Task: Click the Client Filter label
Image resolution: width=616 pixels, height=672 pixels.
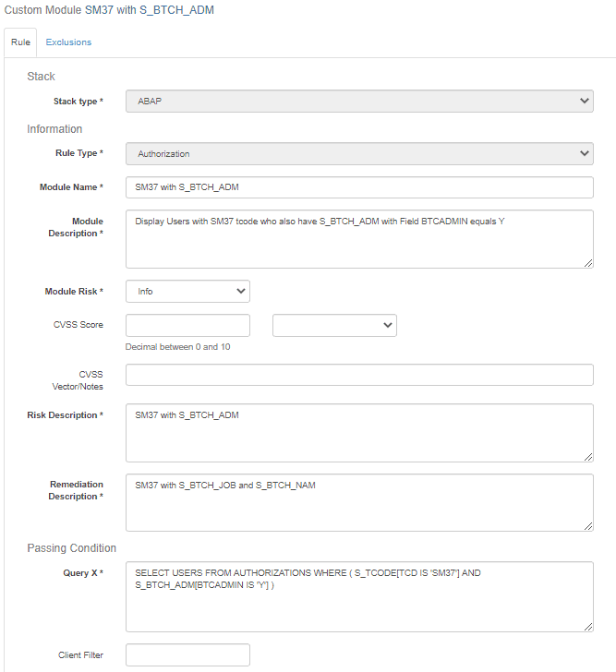Action: pos(80,655)
